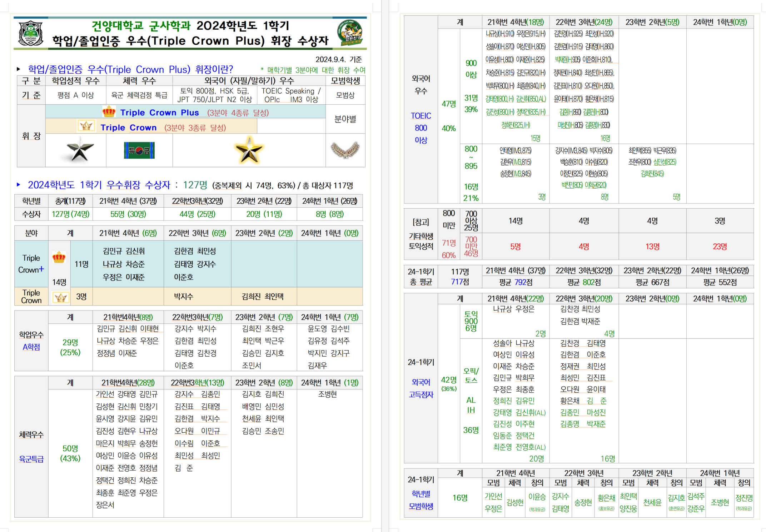Click the underlined A학점 link text
Screen dimensions: 766x532
(x=31, y=347)
